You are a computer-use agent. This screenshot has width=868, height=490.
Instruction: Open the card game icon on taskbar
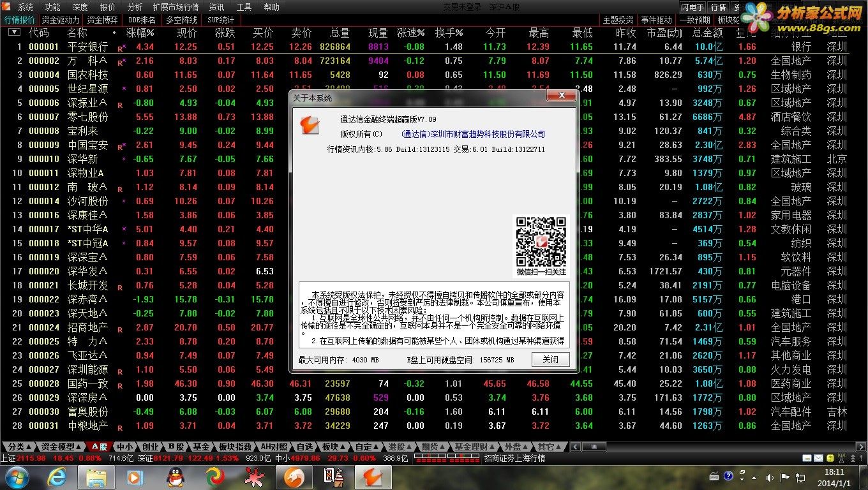pos(333,477)
